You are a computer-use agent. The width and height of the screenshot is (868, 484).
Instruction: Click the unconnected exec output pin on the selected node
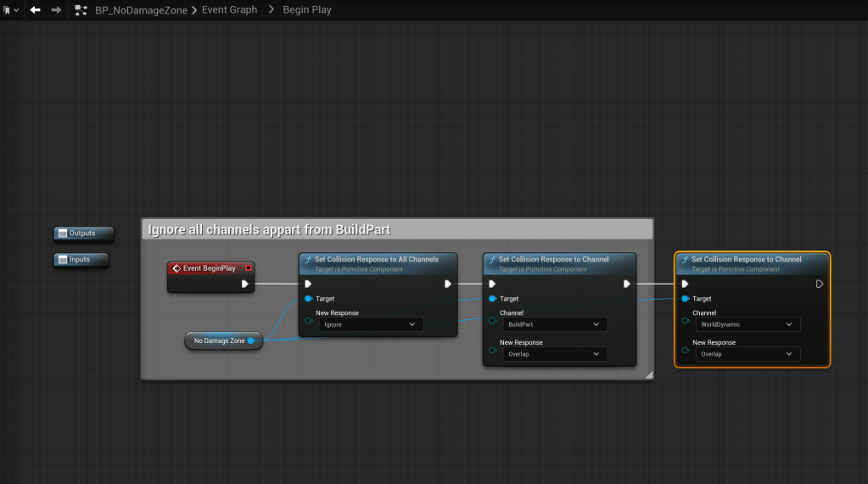(819, 284)
